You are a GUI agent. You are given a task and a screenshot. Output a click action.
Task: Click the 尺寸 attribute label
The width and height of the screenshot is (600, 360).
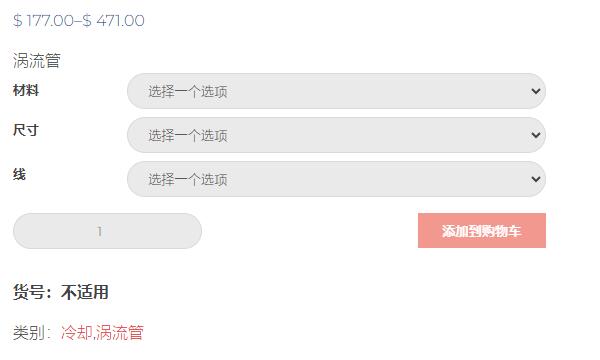point(26,130)
